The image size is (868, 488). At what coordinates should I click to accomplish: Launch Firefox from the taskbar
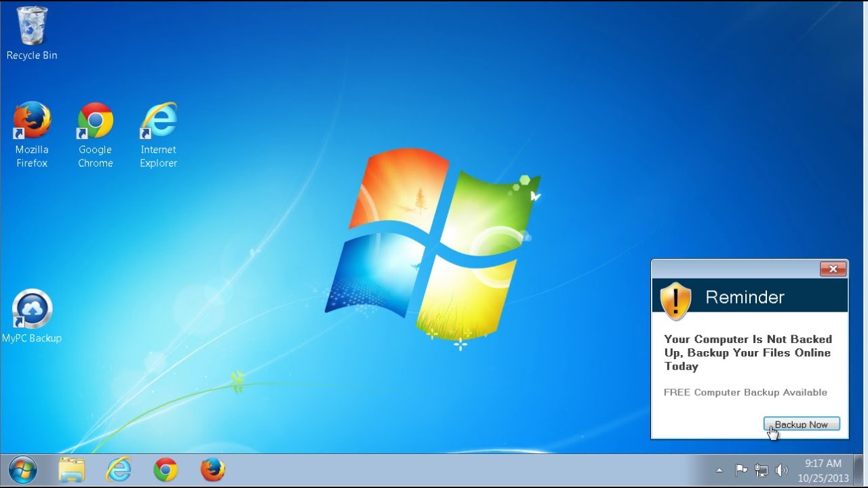tap(212, 469)
